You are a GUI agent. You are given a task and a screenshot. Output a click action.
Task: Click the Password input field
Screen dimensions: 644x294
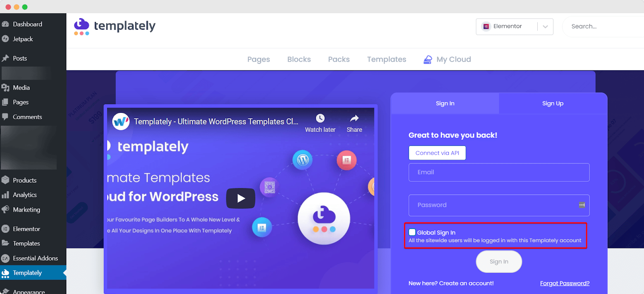499,206
